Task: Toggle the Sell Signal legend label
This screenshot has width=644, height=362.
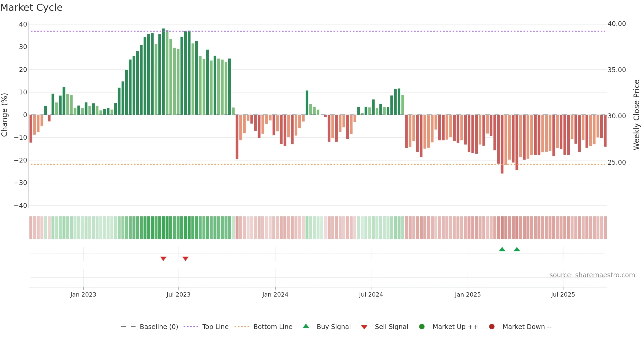Action: 391,327
